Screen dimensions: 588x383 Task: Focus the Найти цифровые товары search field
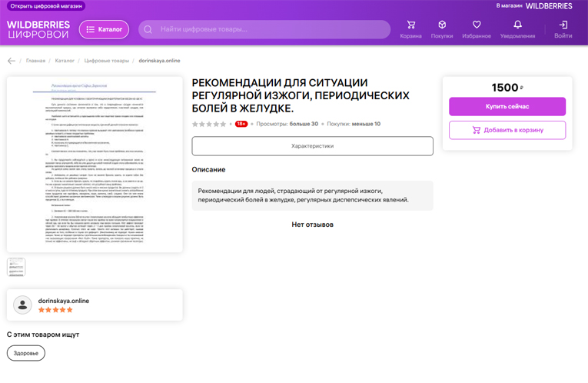[269, 29]
